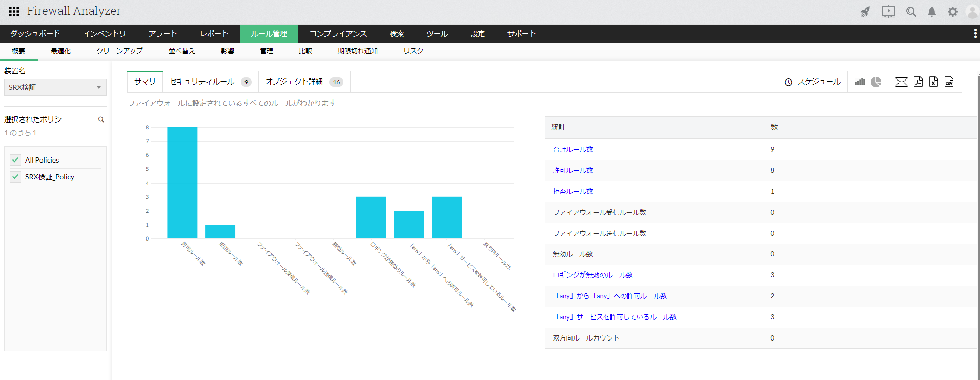The height and width of the screenshot is (380, 980).
Task: Uncheck the All Policies checkbox
Action: tap(15, 160)
